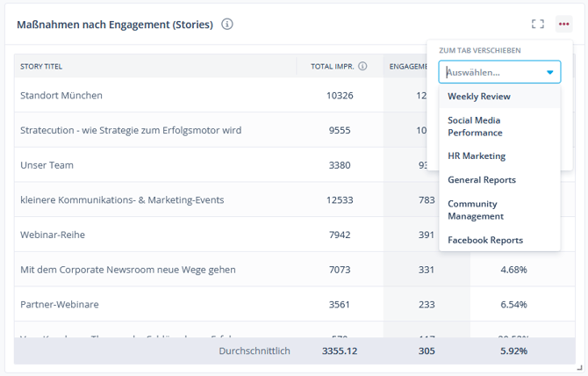Sort by STORY TITEL column header

41,66
